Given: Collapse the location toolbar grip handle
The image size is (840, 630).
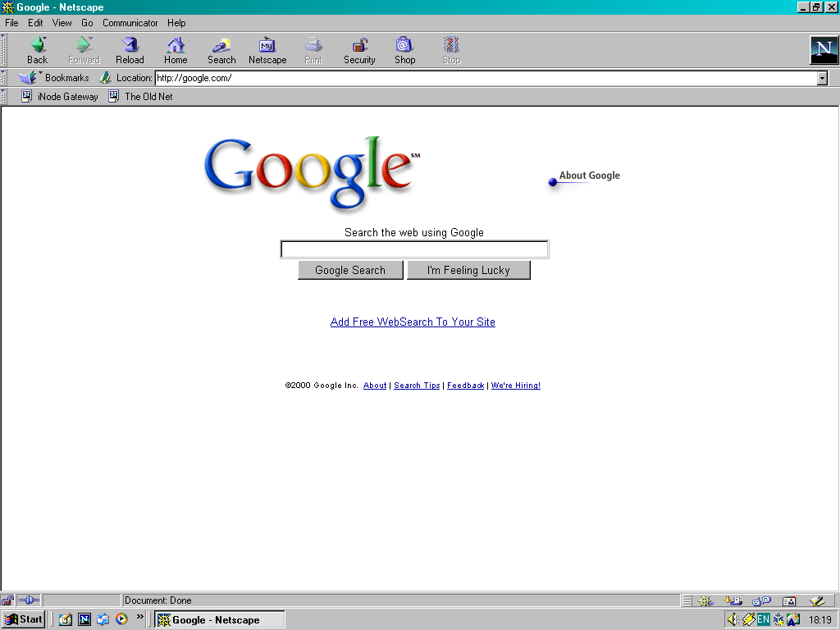Looking at the screenshot, I should coord(3,78).
